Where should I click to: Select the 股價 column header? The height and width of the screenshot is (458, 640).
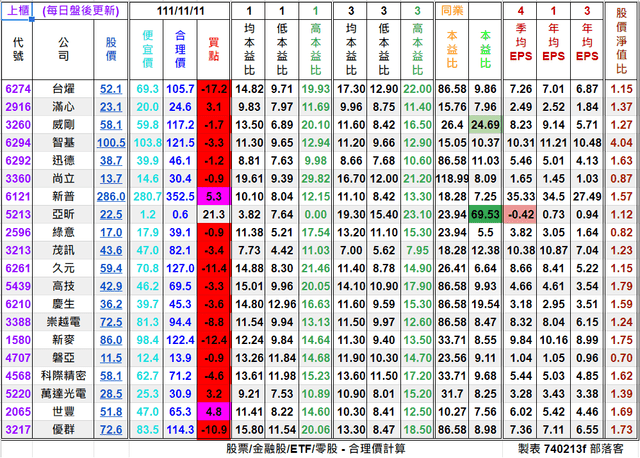(111, 49)
